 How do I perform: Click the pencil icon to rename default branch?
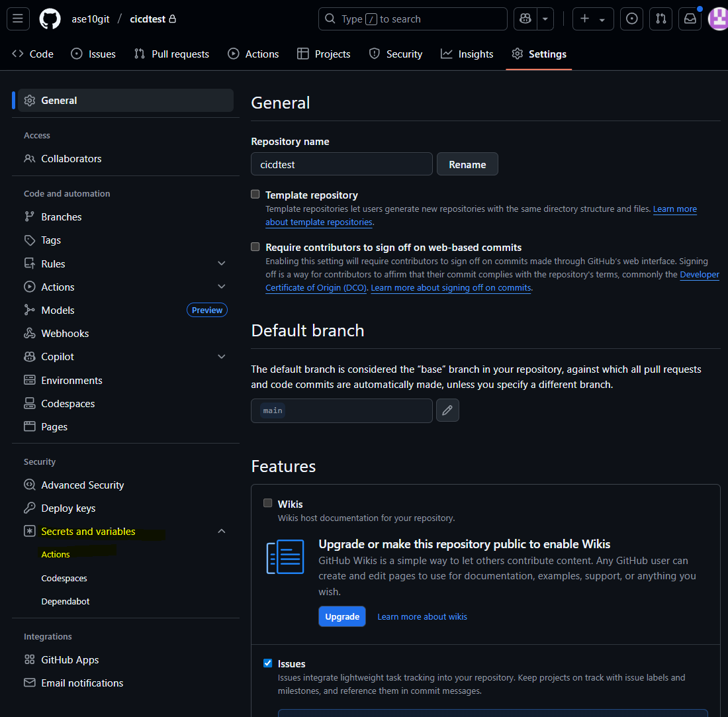tap(447, 410)
